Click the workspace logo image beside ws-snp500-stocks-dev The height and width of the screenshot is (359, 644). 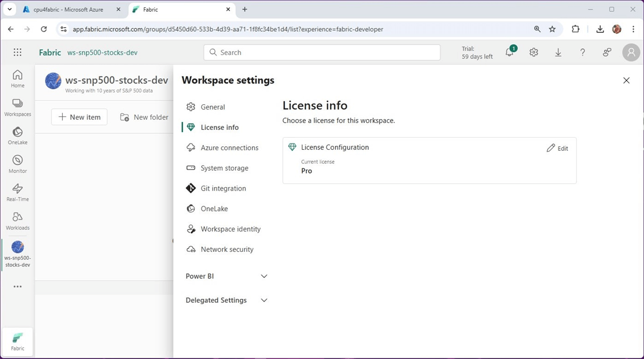pos(53,81)
